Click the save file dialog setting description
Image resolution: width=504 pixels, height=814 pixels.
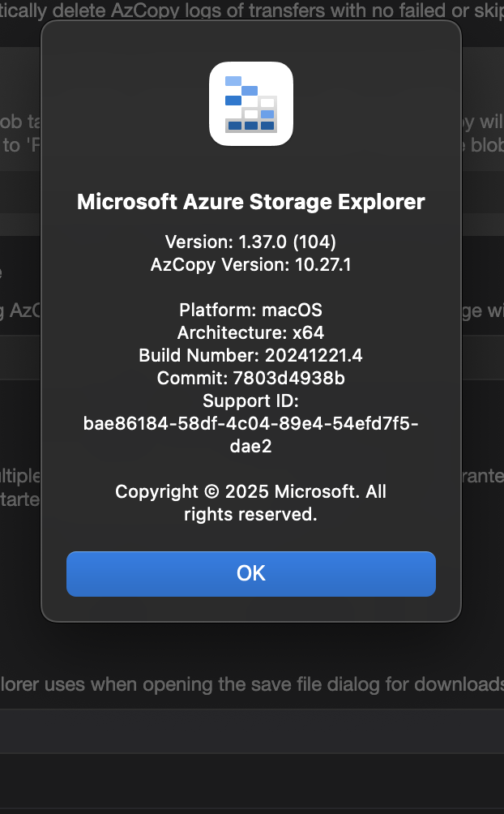pos(252,685)
